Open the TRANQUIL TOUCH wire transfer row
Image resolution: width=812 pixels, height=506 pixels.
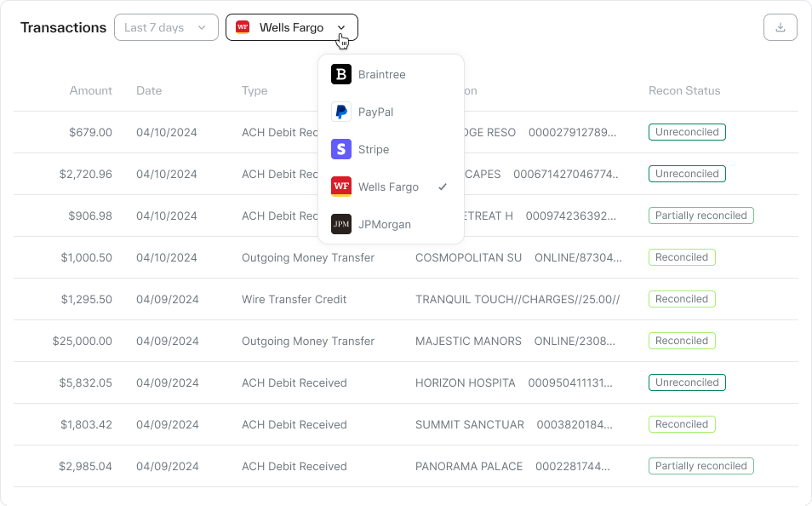[x=517, y=300]
